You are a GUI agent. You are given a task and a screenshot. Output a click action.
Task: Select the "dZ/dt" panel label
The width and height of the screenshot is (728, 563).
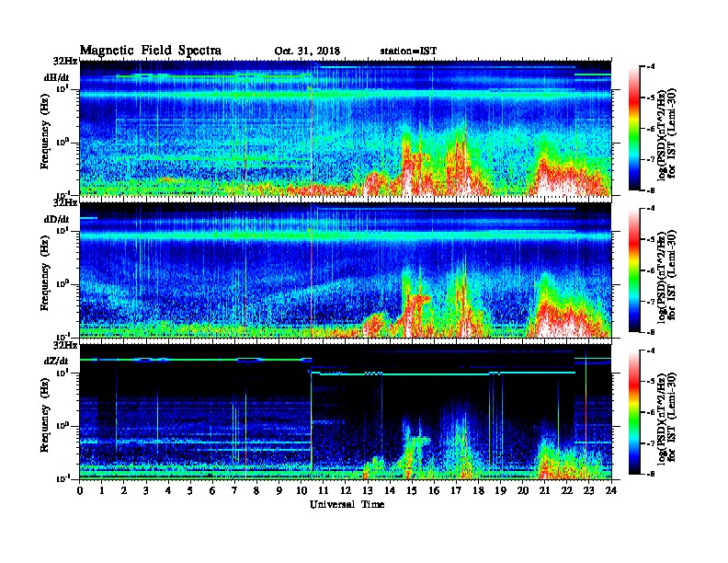(56, 361)
